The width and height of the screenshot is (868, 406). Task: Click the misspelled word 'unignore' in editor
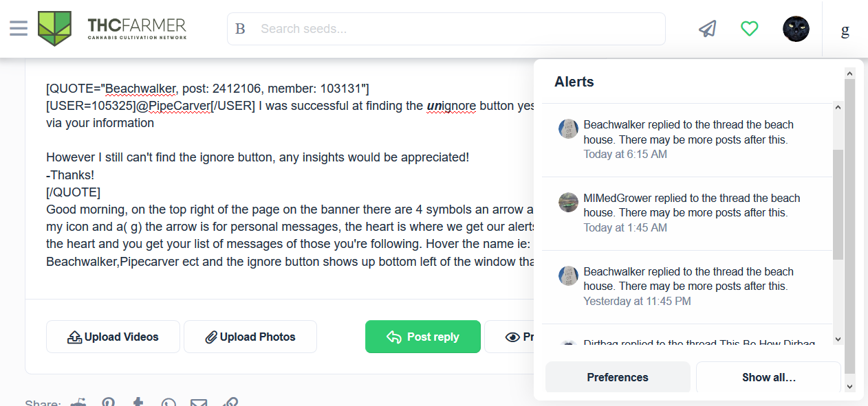451,106
